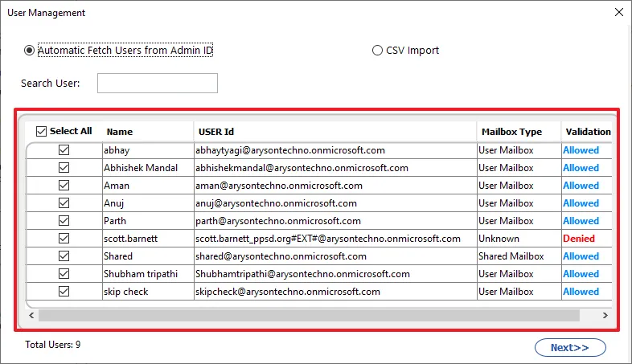Uncheck Shubham tripathi's checkbox

(64, 274)
